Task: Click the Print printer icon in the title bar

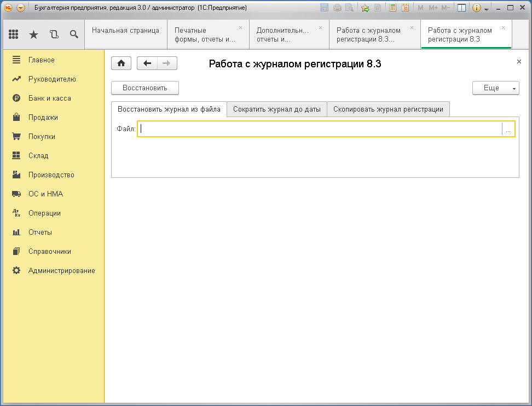Action: click(337, 8)
